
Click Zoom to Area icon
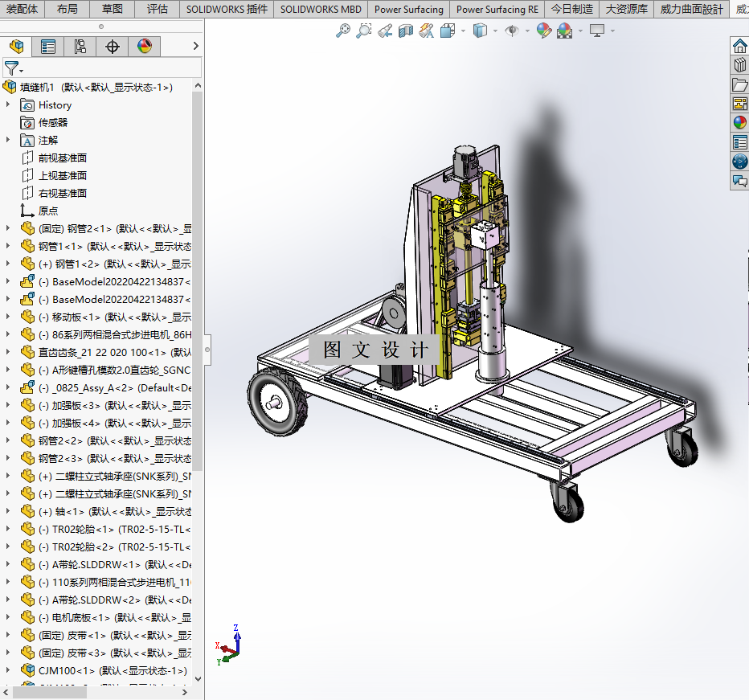tap(363, 31)
